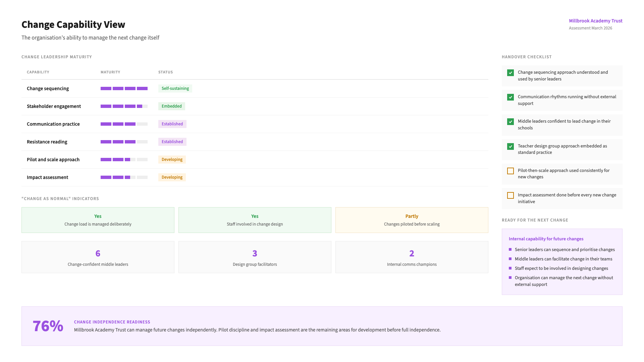
Task: Toggle the communication rhythms checkbox
Action: [510, 97]
